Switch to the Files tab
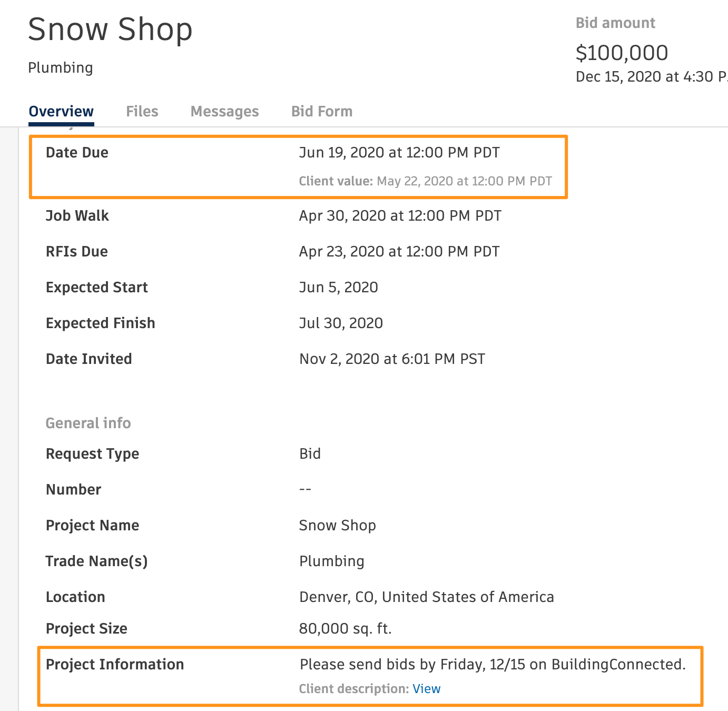This screenshot has width=728, height=711. click(142, 112)
